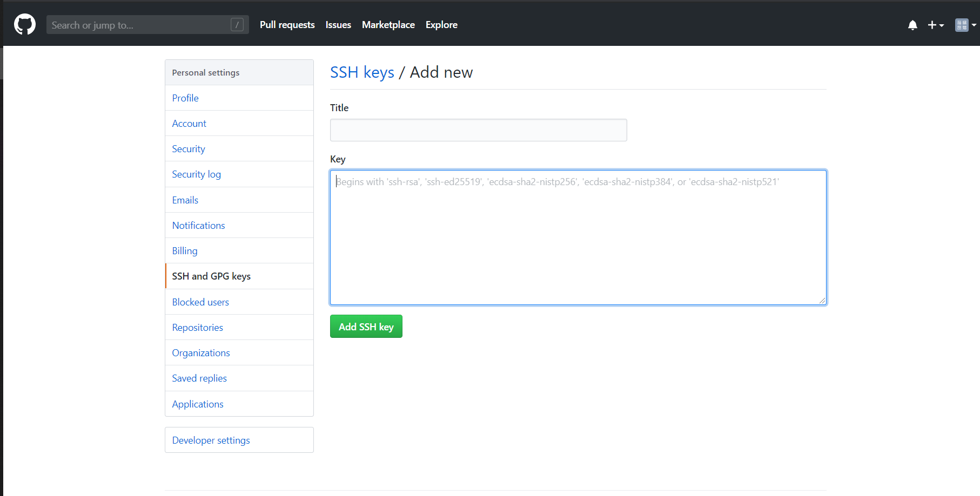This screenshot has height=496, width=980.
Task: Click the SSH keys breadcrumb link
Action: click(x=362, y=72)
